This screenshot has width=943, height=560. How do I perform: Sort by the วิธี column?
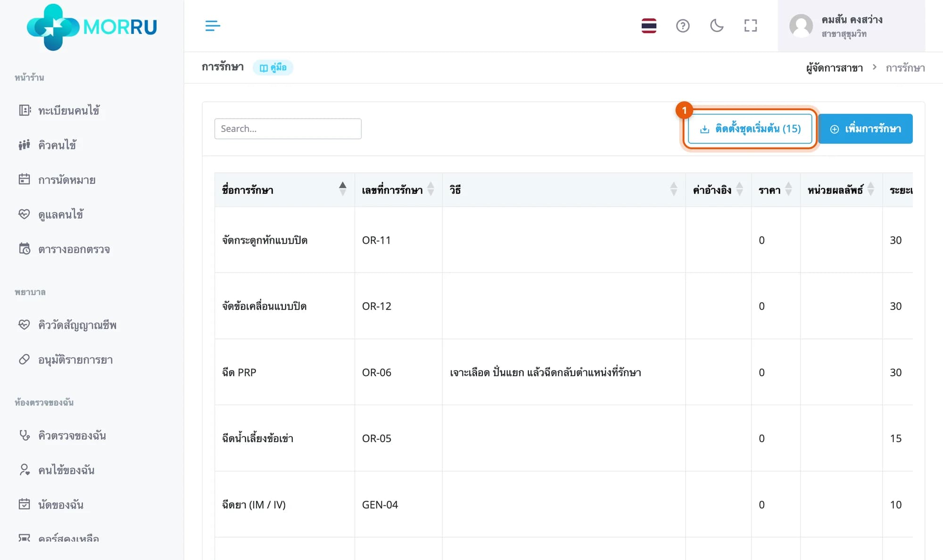564,190
